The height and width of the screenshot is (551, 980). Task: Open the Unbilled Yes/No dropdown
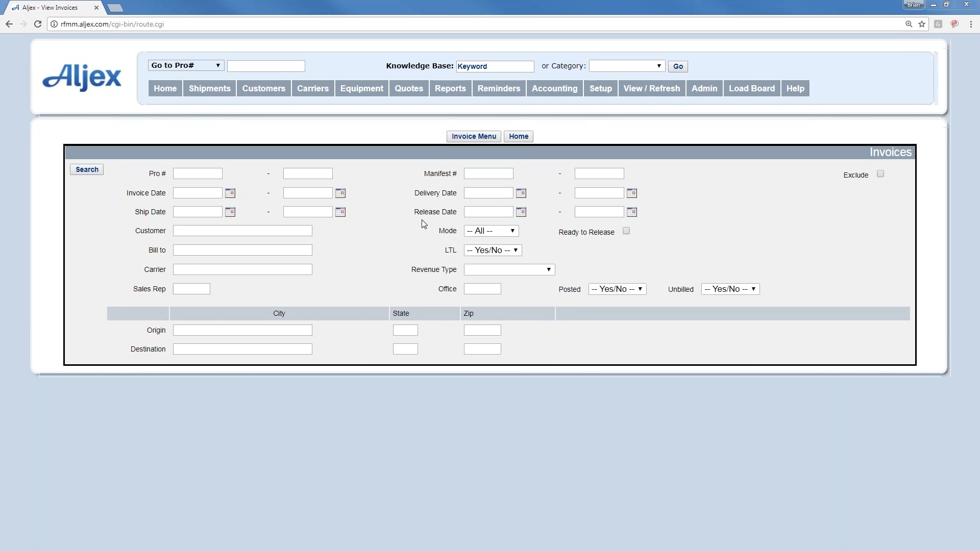[730, 289]
